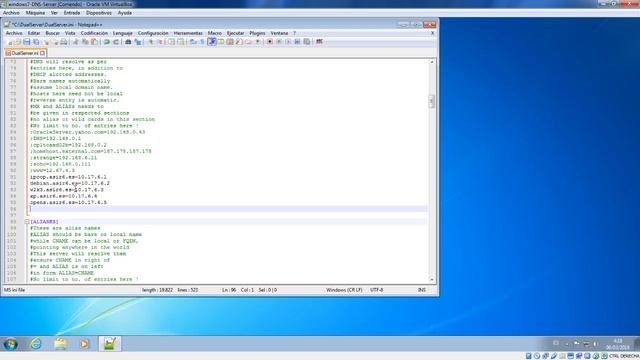Open the Archivo menu in Notepad++
Image resolution: width=640 pixels, height=360 pixels.
14,33
